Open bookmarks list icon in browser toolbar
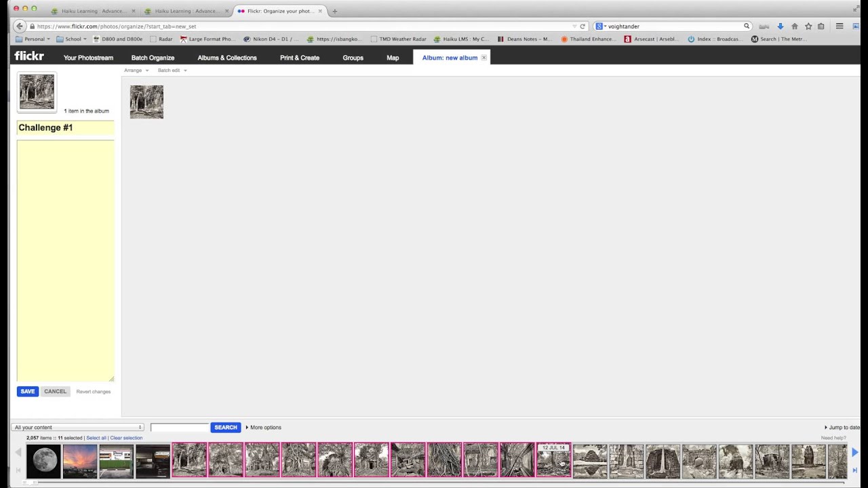This screenshot has height=488, width=868. pyautogui.click(x=821, y=26)
